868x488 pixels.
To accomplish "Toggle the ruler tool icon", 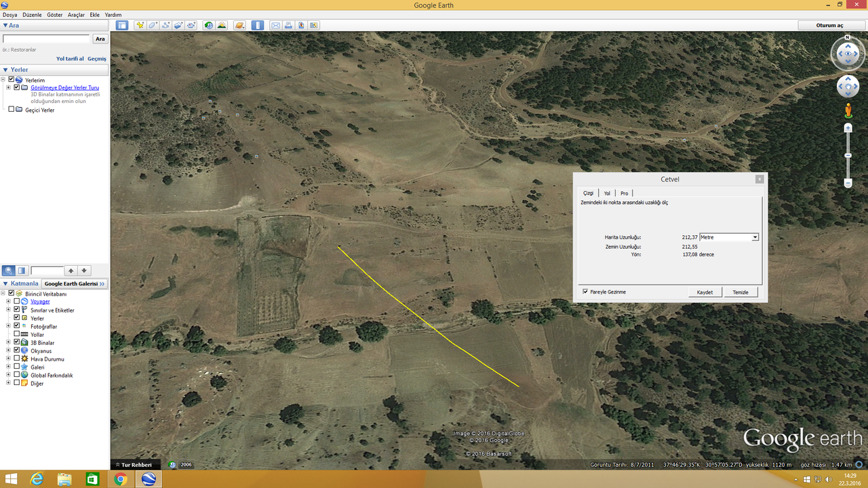I will coord(258,25).
